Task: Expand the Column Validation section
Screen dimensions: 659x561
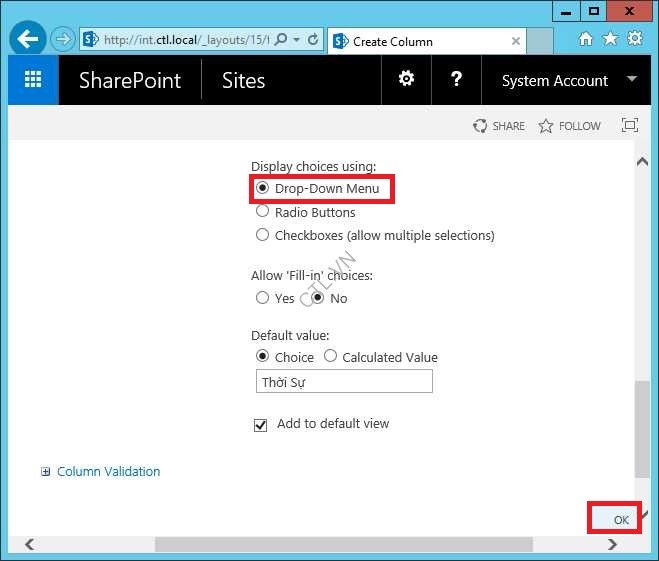Action: 46,472
